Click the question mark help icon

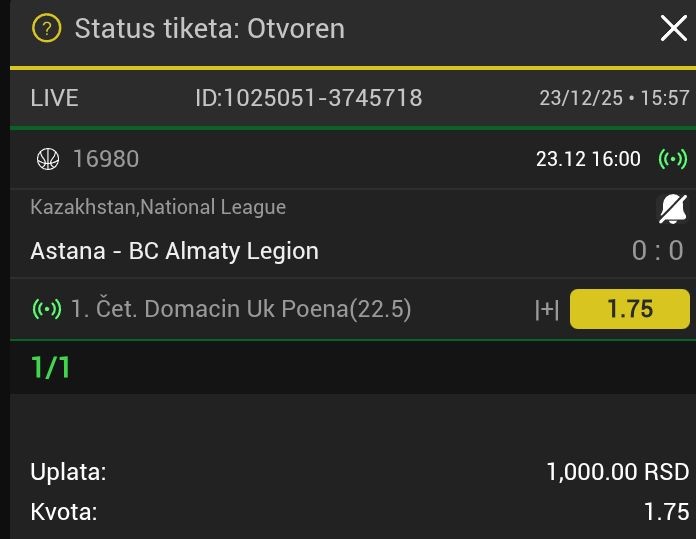tap(46, 28)
